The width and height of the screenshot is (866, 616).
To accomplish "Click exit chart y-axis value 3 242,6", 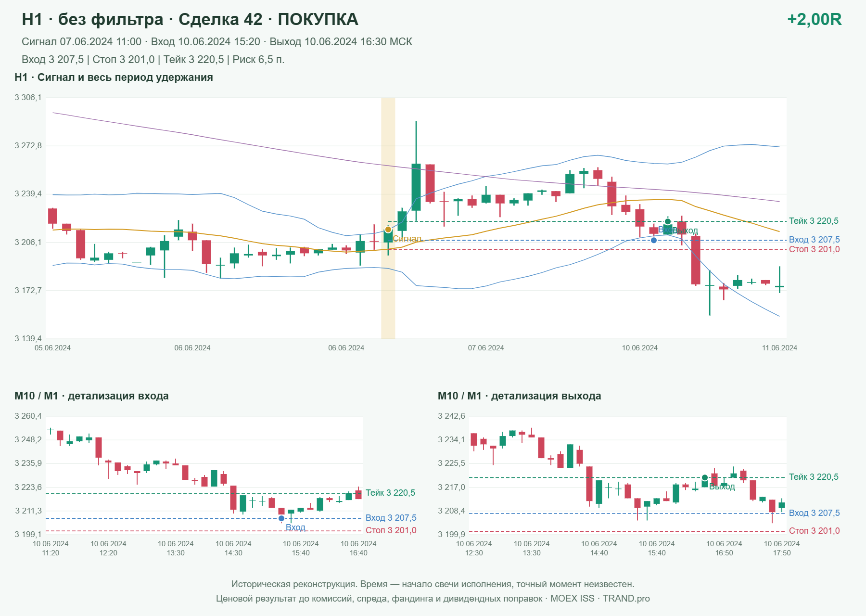I will coord(451,416).
